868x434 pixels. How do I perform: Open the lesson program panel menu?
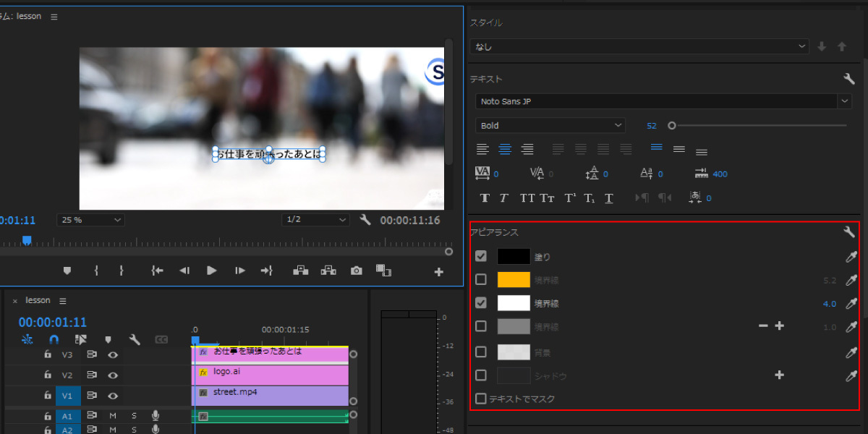point(54,17)
